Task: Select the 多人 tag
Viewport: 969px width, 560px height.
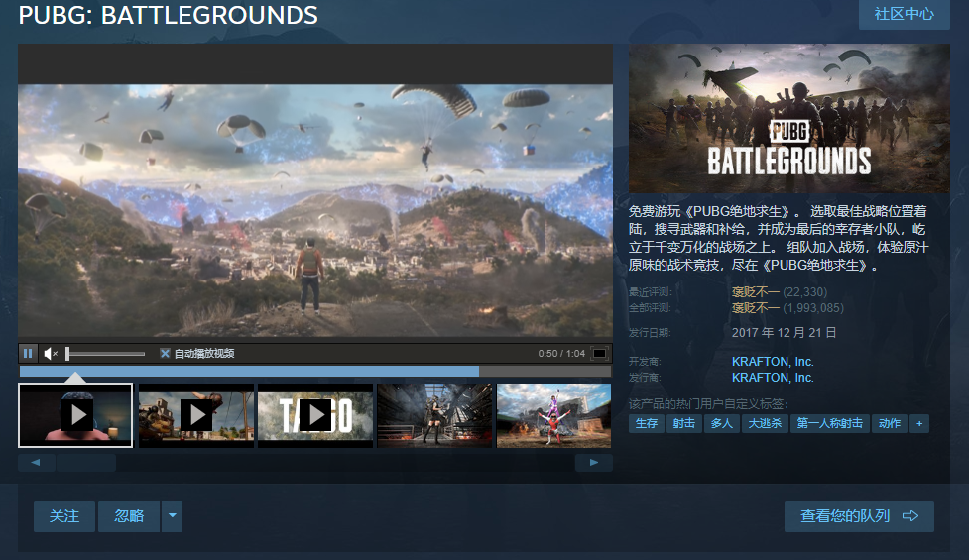Action: pos(722,423)
